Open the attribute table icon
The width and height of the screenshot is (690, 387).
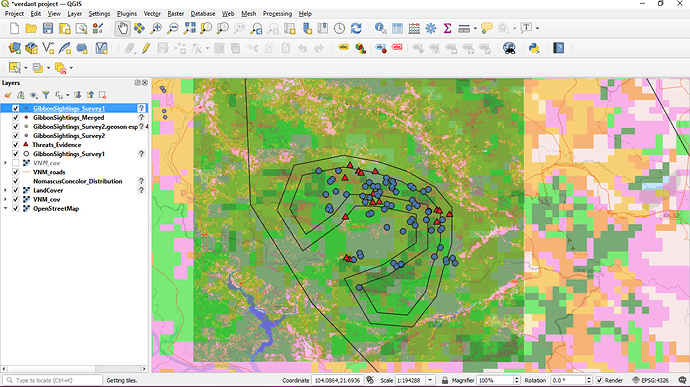[397, 29]
